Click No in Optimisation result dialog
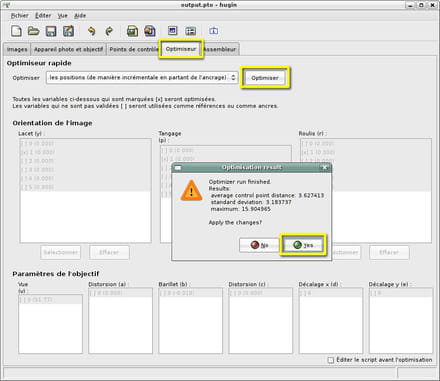 (x=259, y=245)
